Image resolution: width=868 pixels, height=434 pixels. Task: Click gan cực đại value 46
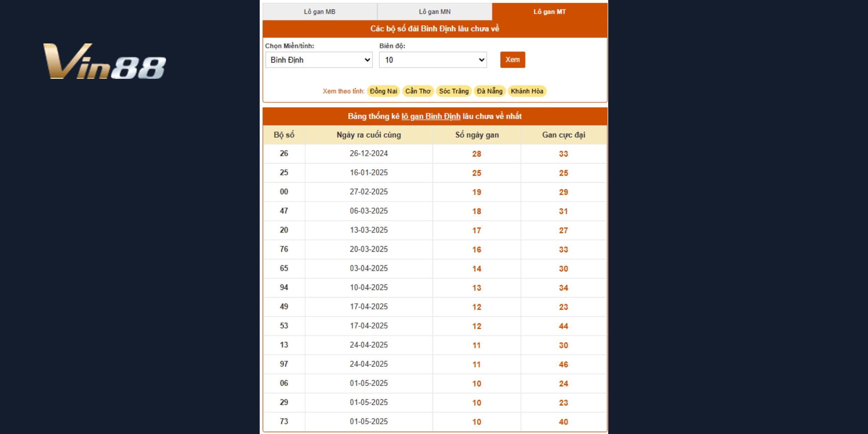pyautogui.click(x=564, y=365)
